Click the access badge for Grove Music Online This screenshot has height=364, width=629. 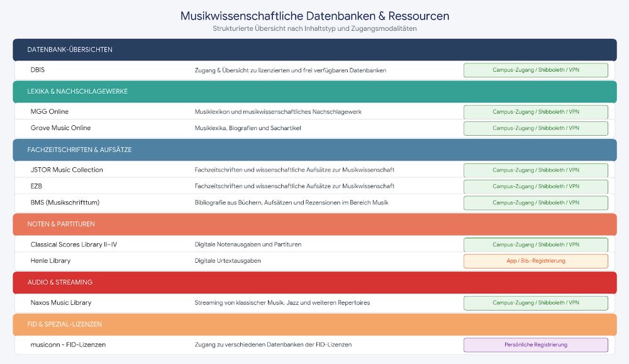click(535, 128)
